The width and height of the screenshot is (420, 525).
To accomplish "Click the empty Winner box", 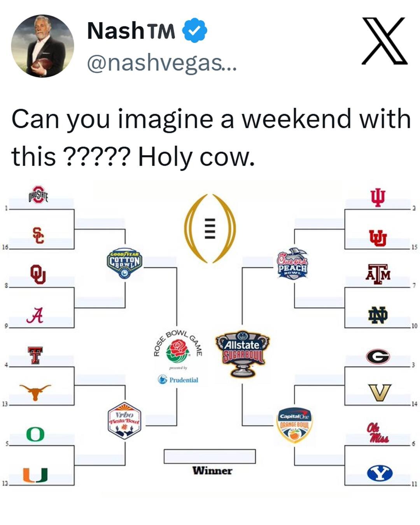I will (210, 456).
